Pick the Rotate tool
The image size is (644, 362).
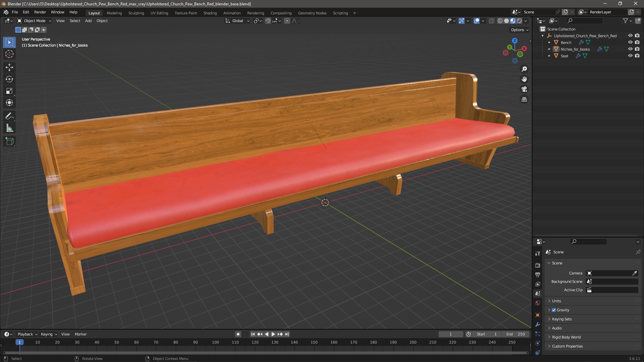(9, 79)
